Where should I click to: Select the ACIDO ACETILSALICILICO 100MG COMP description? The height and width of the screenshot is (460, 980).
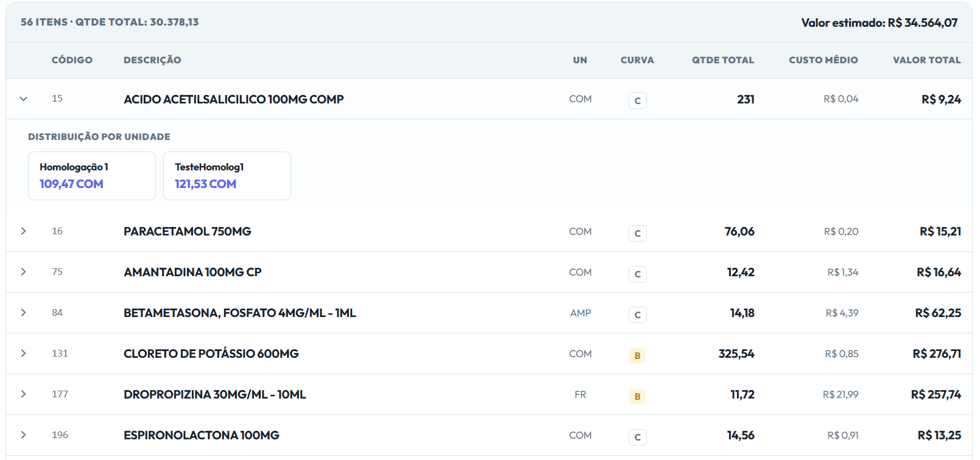(x=234, y=99)
